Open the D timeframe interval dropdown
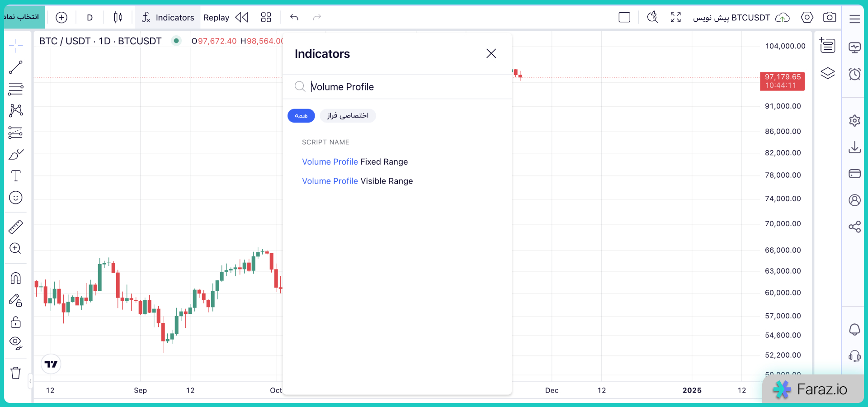Image resolution: width=868 pixels, height=407 pixels. click(x=90, y=18)
